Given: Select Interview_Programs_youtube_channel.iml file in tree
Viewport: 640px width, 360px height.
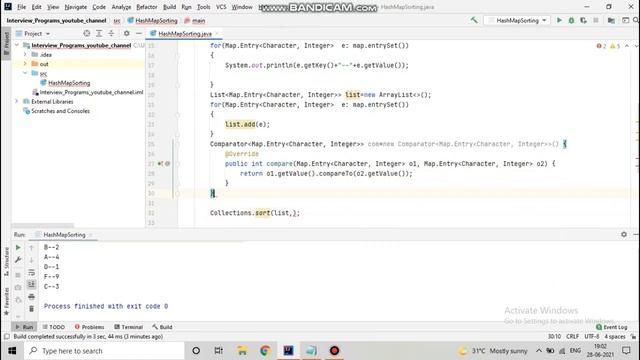Looking at the screenshot, I should click(88, 92).
